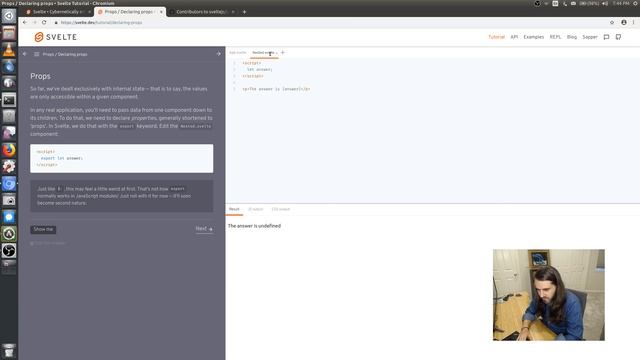Open the Chromium profile avatar
The image size is (640, 360).
[x=624, y=22]
